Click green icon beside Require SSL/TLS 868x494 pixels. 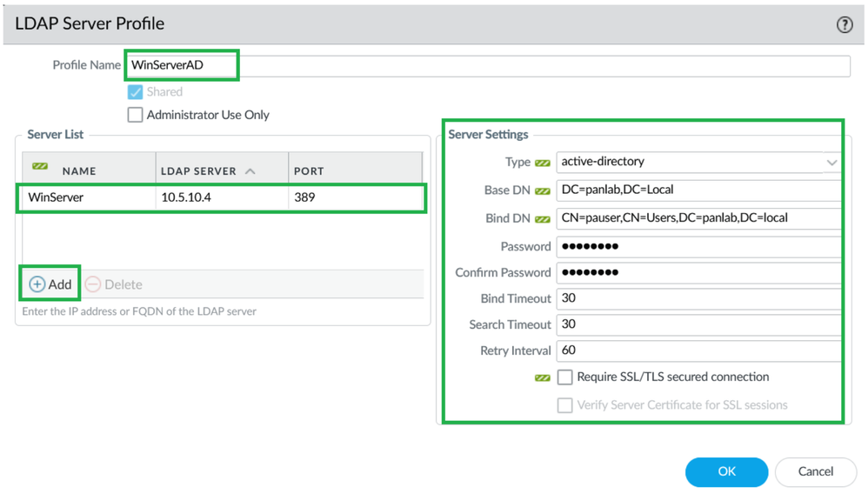coord(543,378)
